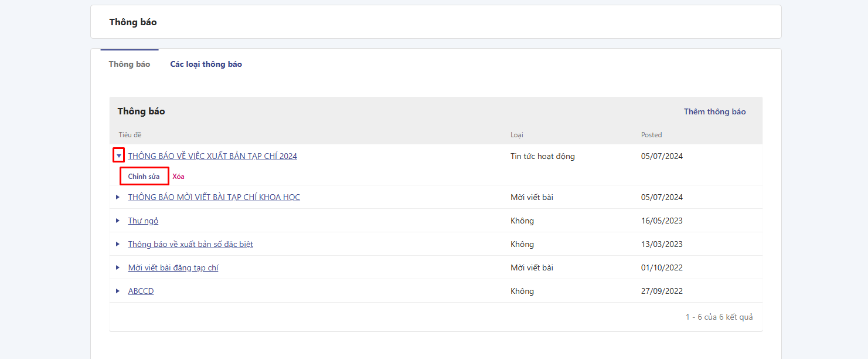This screenshot has width=868, height=359.
Task: Click the Posted column header
Action: click(x=651, y=135)
